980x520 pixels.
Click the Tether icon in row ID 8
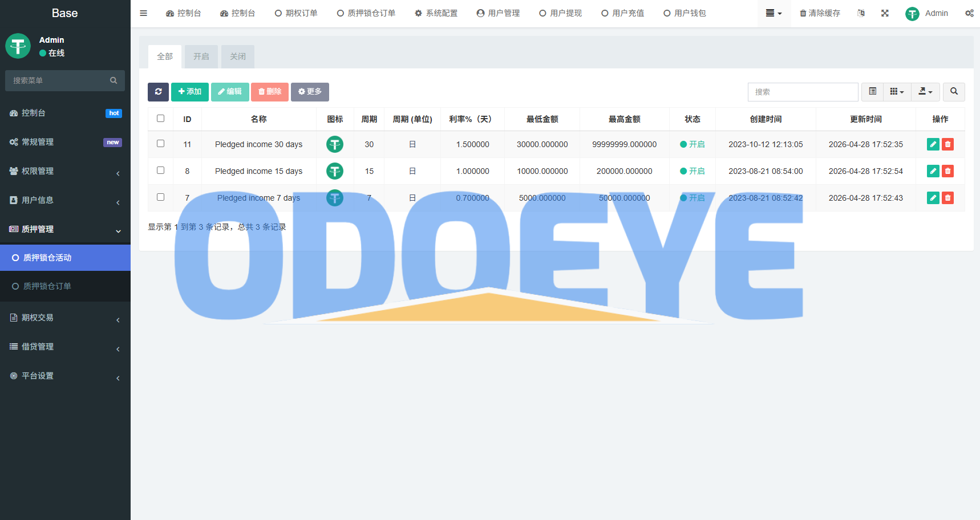coord(335,171)
